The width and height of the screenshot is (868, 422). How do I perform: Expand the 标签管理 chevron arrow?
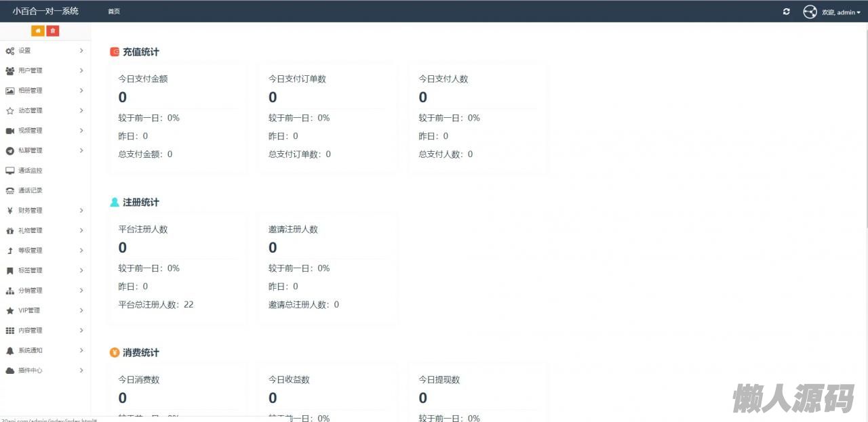(x=81, y=270)
